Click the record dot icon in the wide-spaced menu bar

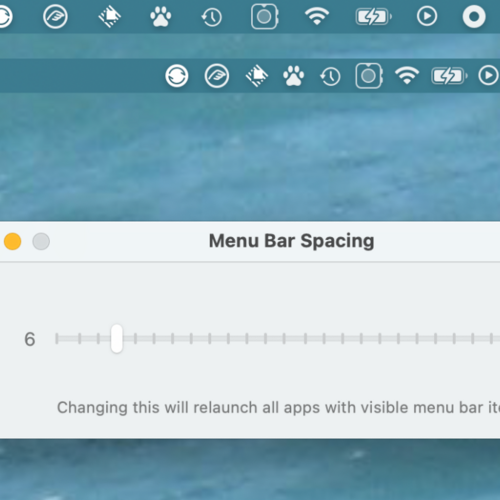tap(474, 16)
